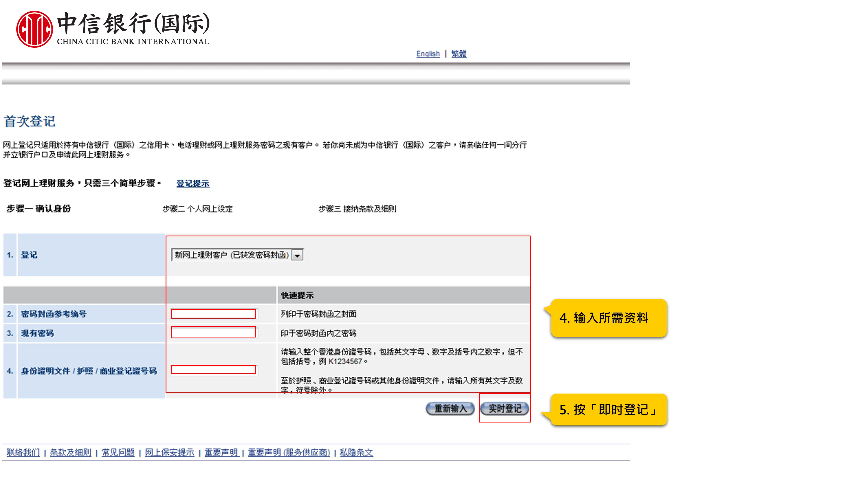Screen dimensions: 868x488
Task: Click the hint text 列印于密码封函之封面
Action: (x=318, y=314)
